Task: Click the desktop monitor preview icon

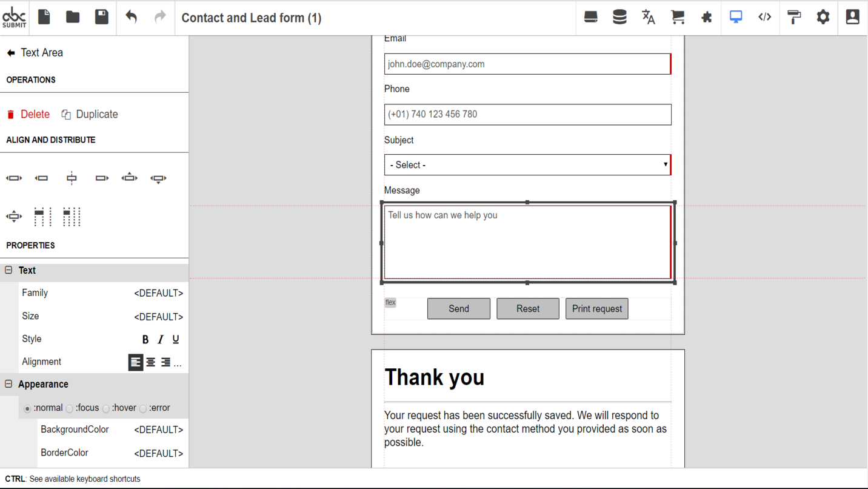Action: (x=736, y=17)
